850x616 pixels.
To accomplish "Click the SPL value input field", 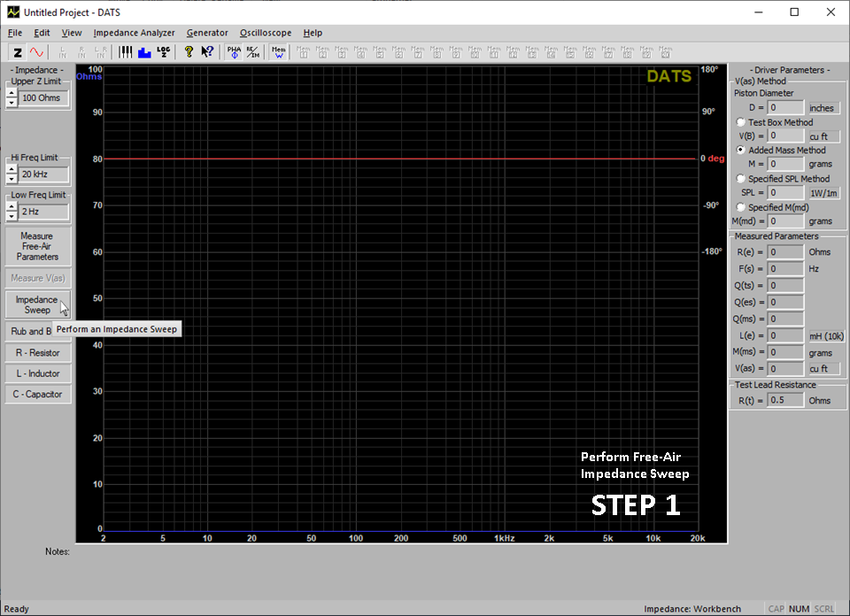I will (x=785, y=193).
